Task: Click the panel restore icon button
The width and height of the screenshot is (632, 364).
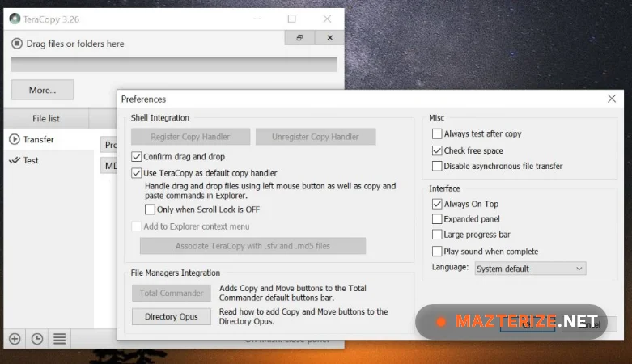Action: point(299,37)
